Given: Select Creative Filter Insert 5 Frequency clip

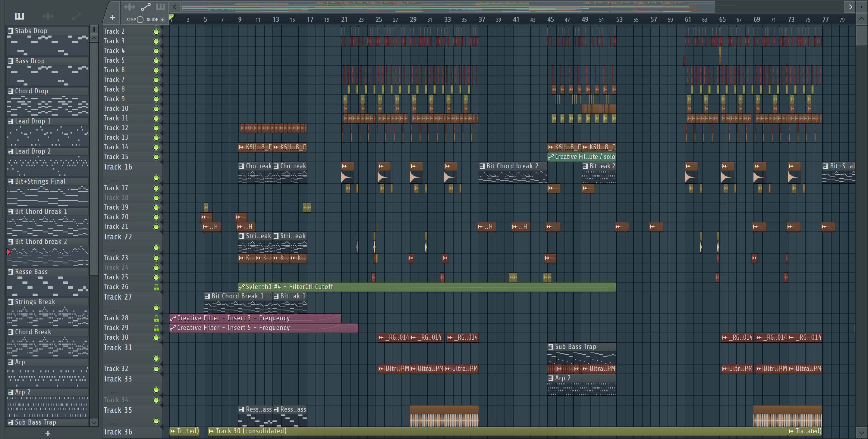Looking at the screenshot, I should click(x=264, y=328).
